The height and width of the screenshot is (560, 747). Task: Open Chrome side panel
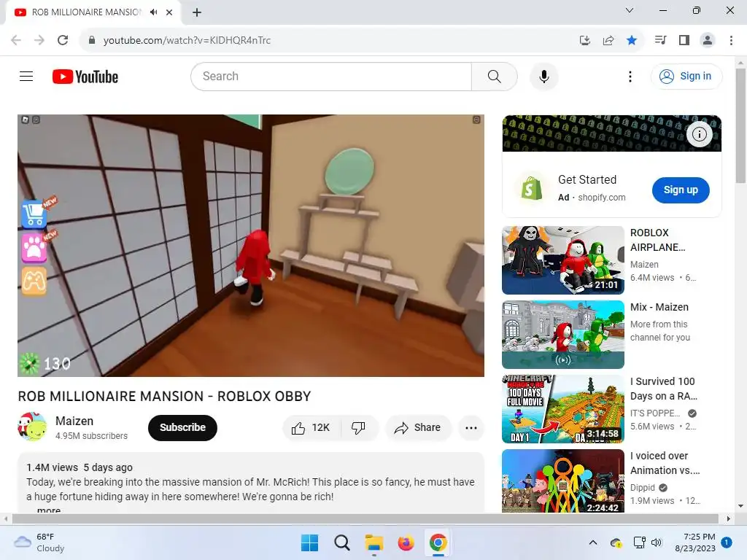(684, 40)
